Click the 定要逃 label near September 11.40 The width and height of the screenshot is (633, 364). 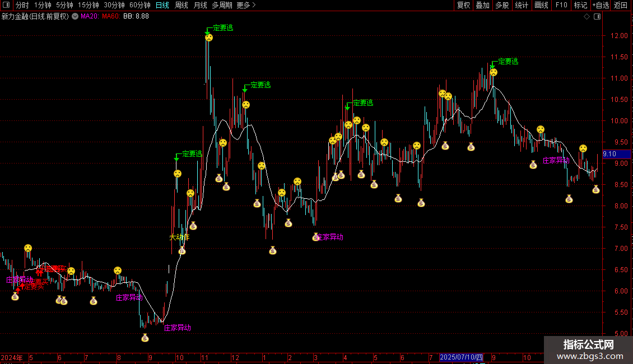point(508,62)
